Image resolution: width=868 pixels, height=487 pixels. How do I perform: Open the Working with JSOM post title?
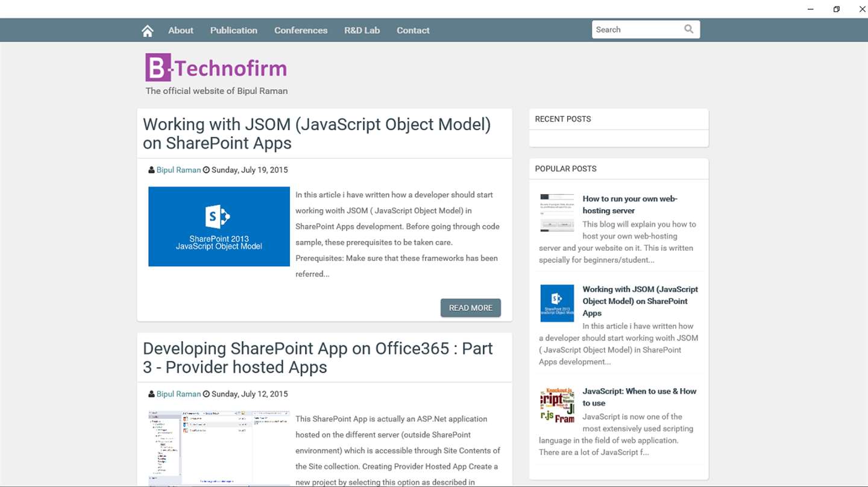tap(317, 134)
